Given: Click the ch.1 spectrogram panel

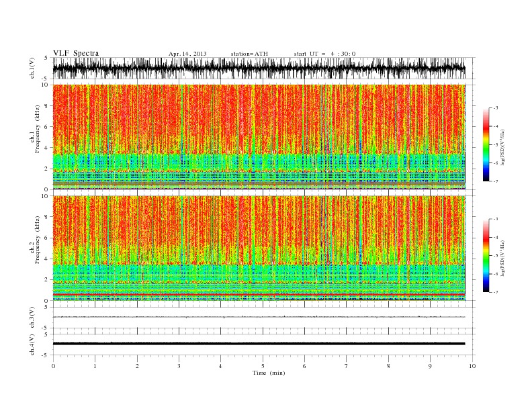Looking at the screenshot, I should tap(259, 136).
